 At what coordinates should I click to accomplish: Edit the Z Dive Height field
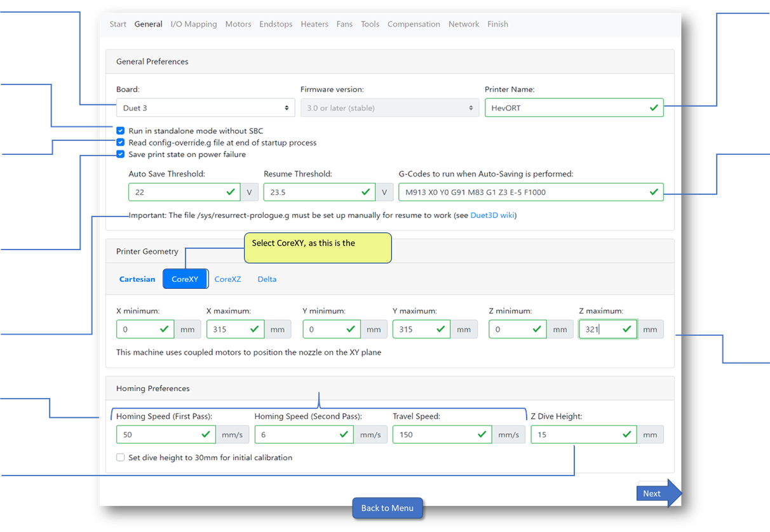click(583, 435)
